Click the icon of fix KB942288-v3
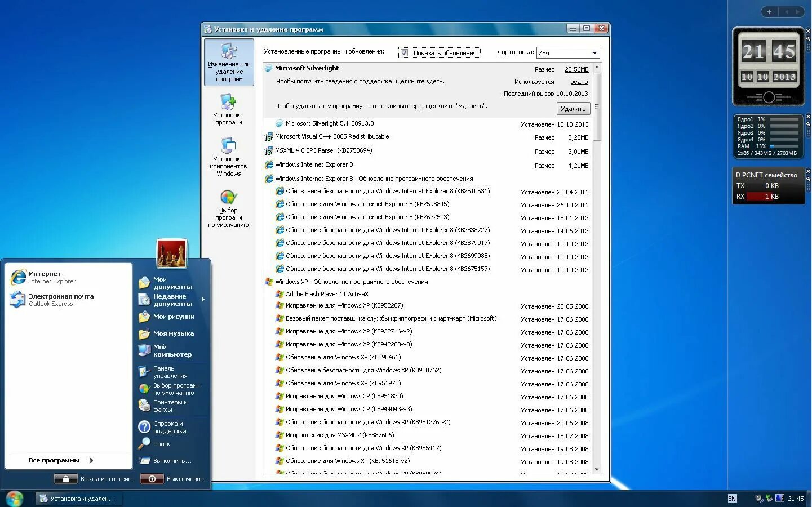This screenshot has height=507, width=812. 279,345
